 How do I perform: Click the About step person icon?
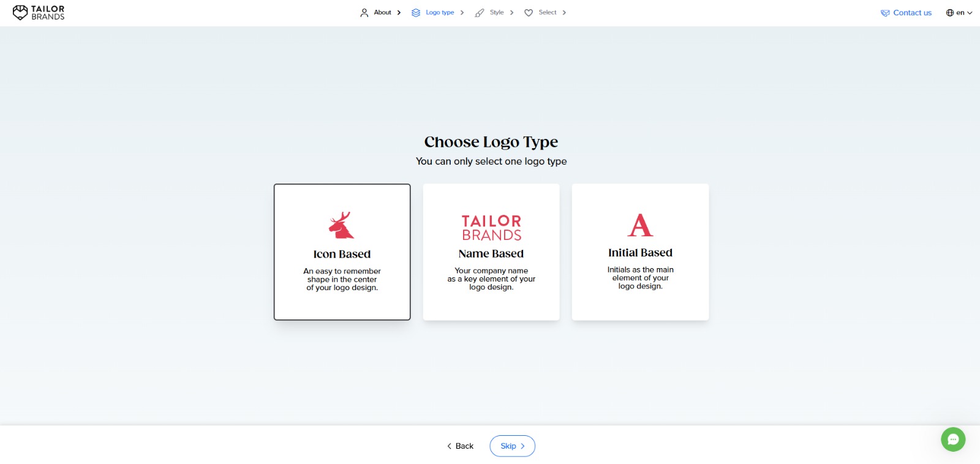click(x=364, y=13)
